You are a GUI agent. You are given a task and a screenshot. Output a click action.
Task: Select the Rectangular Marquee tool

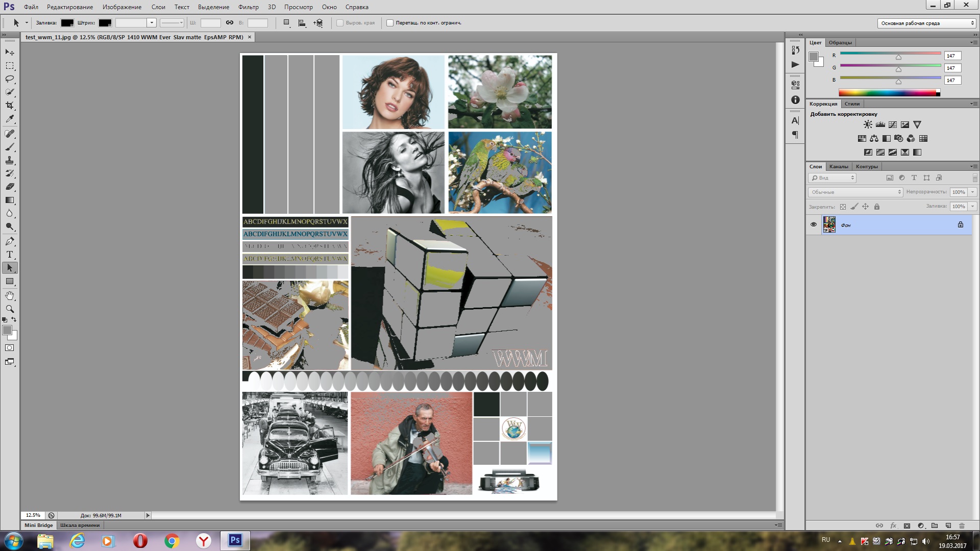(10, 66)
